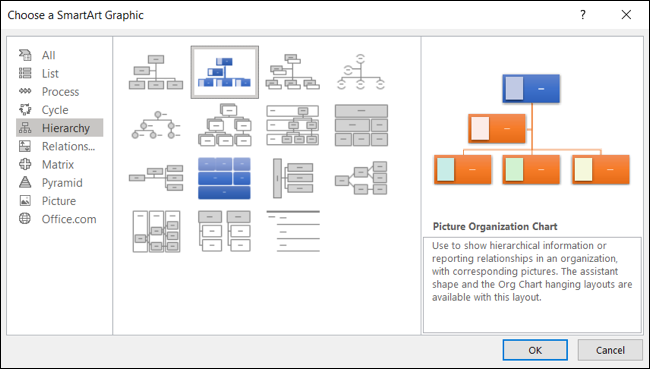Pick the Name and Title Organization Chart
This screenshot has width=650, height=369.
(x=293, y=72)
